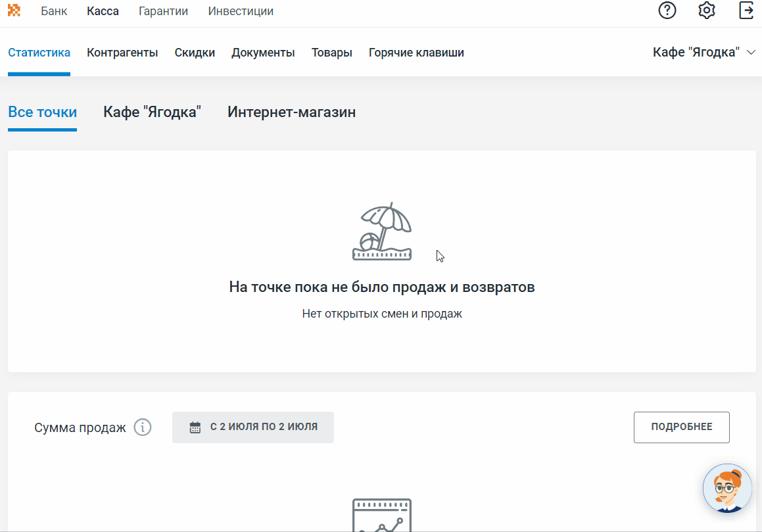Go to the Банк section
The image size is (762, 532).
pos(54,11)
